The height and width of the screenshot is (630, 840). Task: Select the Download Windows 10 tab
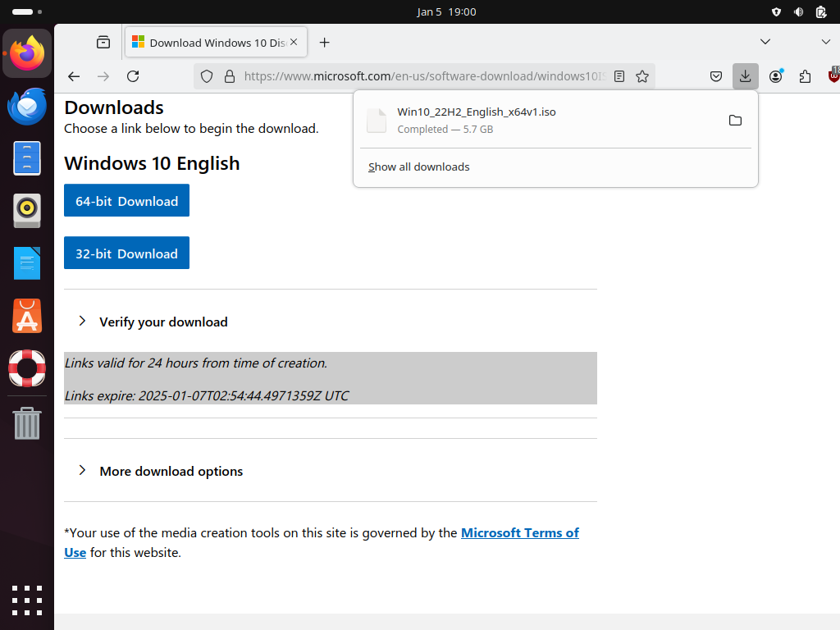click(x=210, y=43)
